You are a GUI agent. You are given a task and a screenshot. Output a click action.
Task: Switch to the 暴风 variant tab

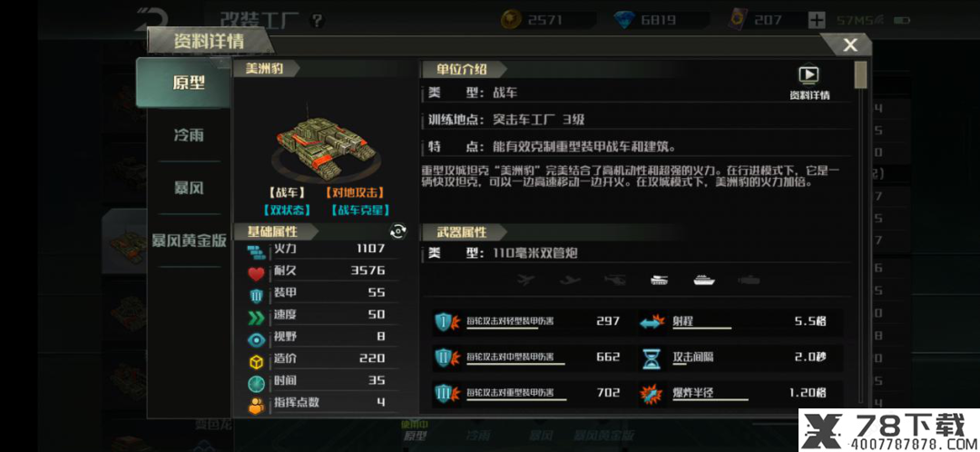pyautogui.click(x=189, y=188)
